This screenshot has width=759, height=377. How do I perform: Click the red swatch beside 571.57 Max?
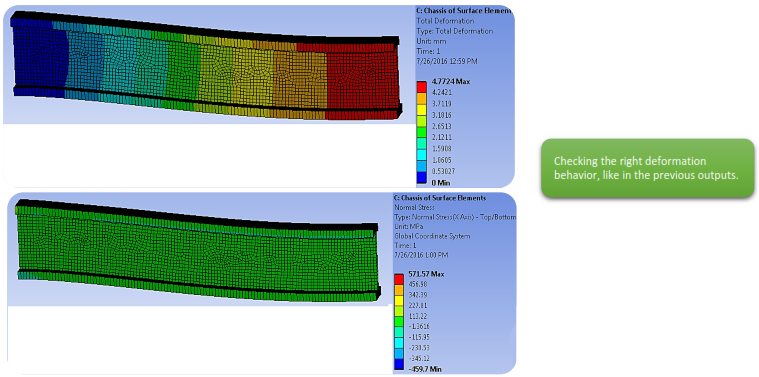click(x=399, y=279)
